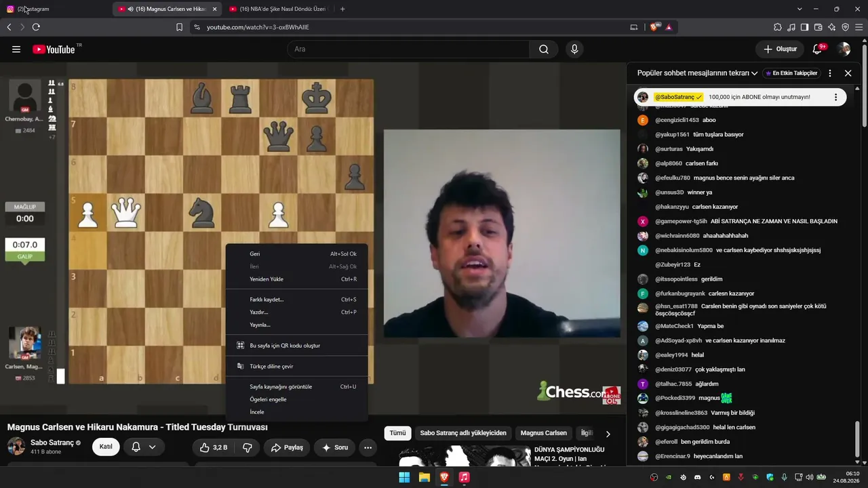
Task: Bookmark this page with the bookmark icon
Action: click(x=179, y=27)
